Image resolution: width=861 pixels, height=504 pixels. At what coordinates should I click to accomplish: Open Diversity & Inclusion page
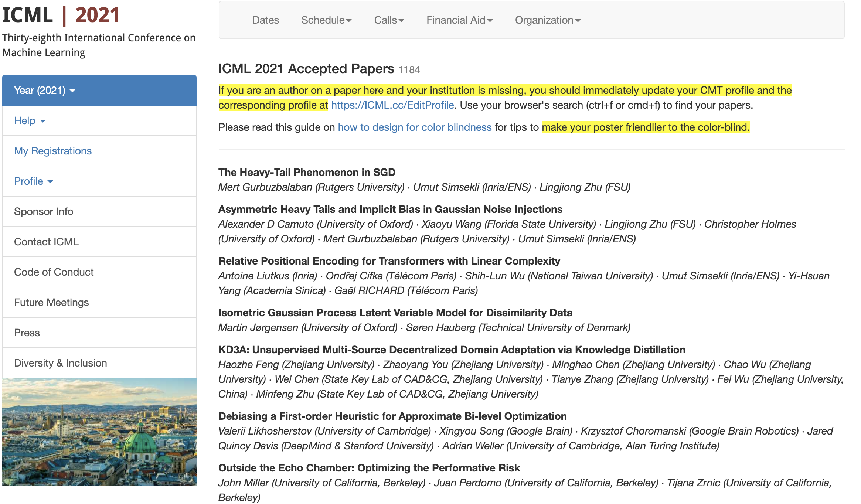(x=61, y=363)
